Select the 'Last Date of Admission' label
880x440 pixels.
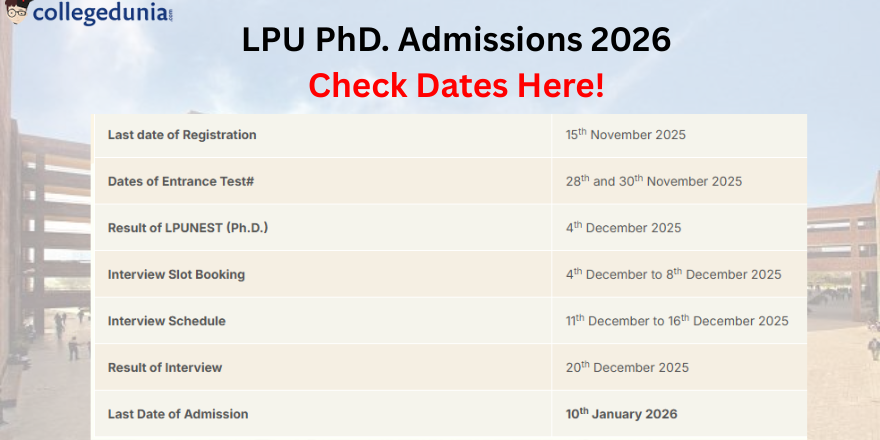[x=178, y=414]
